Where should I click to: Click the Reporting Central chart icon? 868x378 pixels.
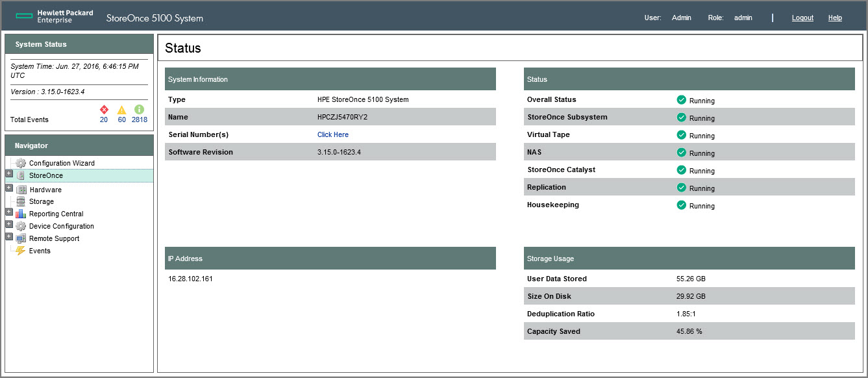click(x=21, y=214)
